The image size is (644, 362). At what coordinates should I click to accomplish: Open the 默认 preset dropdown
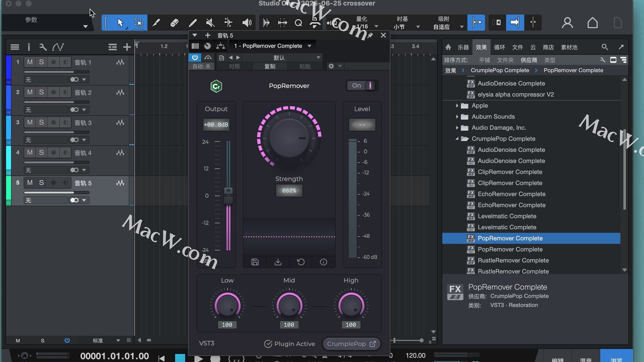pos(282,58)
